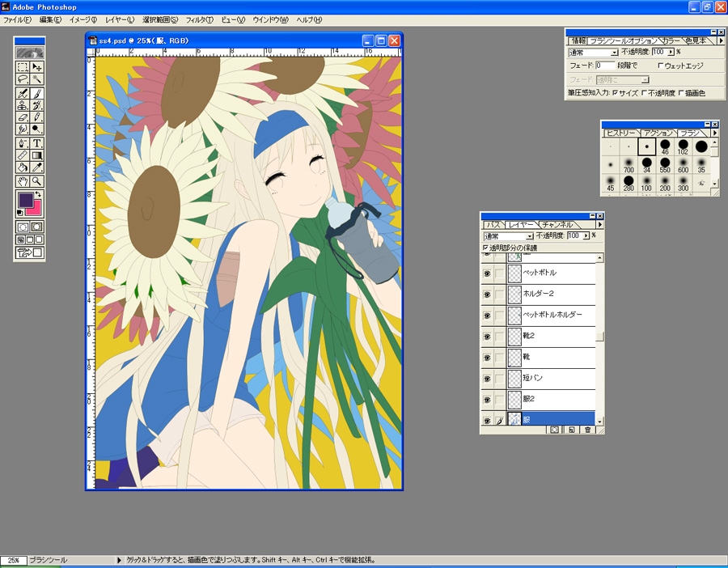Select the ペットボトルホルダー layer
Image resolution: width=728 pixels, height=568 pixels.
pyautogui.click(x=551, y=315)
